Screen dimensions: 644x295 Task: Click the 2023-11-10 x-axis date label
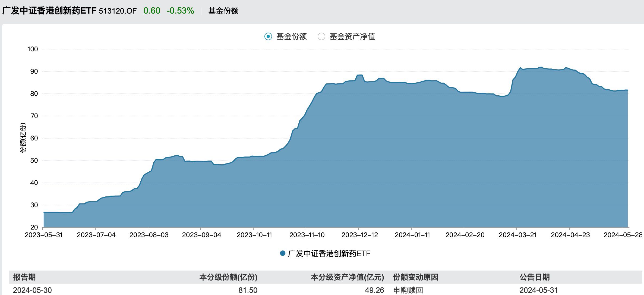pos(307,235)
